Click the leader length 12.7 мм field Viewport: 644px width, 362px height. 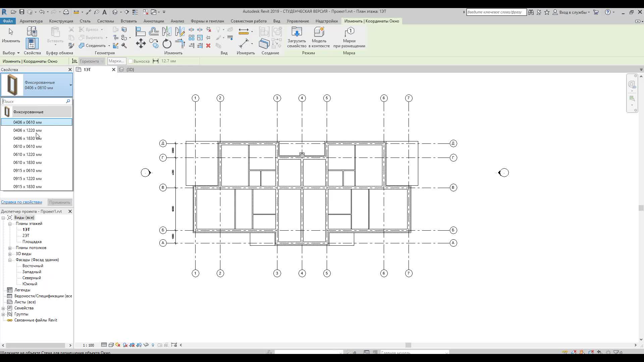click(179, 61)
